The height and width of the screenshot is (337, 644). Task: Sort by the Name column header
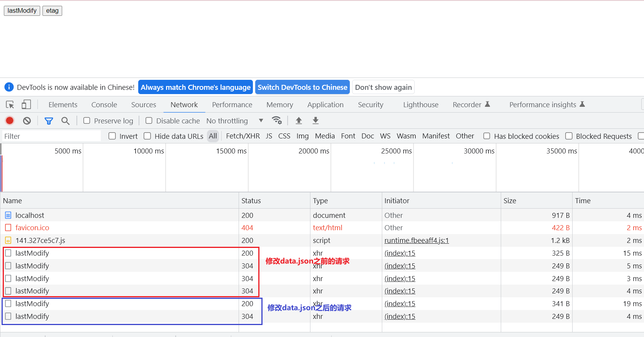pos(120,201)
